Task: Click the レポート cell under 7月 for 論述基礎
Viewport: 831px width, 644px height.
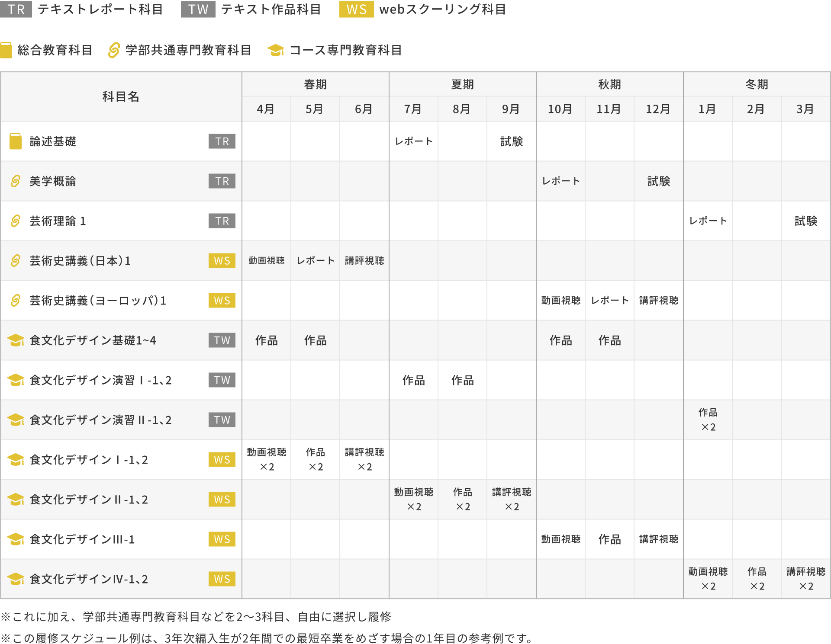Action: [413, 141]
